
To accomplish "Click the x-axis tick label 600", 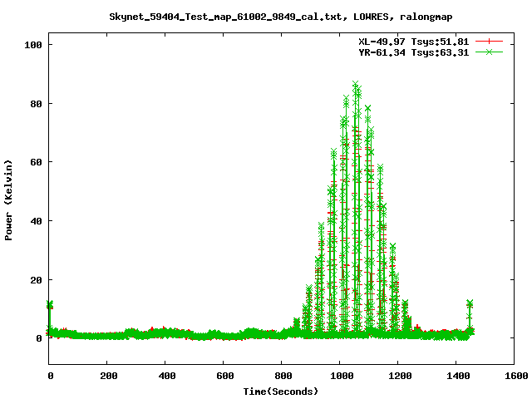I will 225,376.
